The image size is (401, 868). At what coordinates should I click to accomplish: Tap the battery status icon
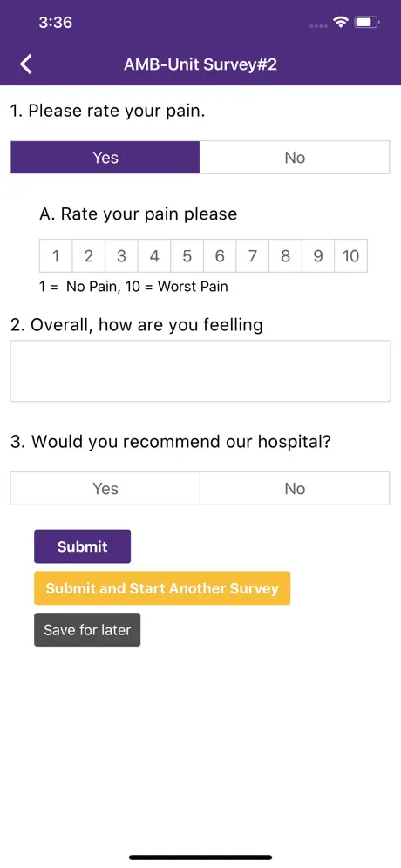(x=367, y=22)
